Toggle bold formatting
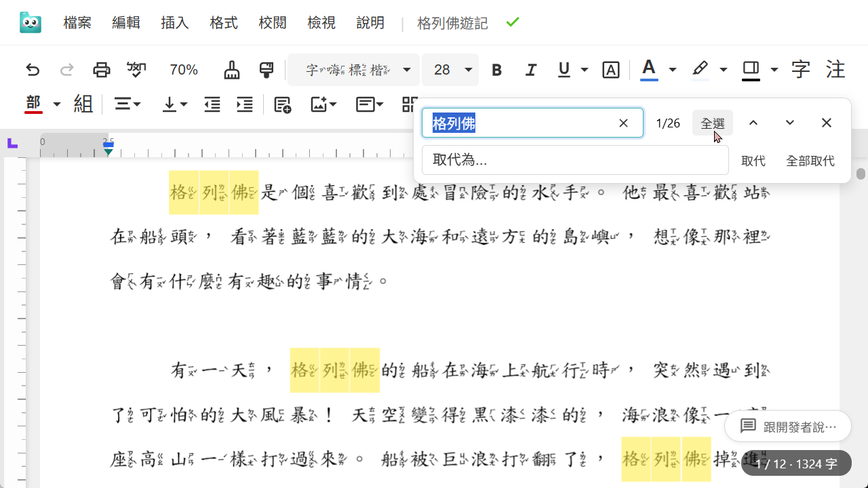The image size is (868, 488). (x=496, y=70)
